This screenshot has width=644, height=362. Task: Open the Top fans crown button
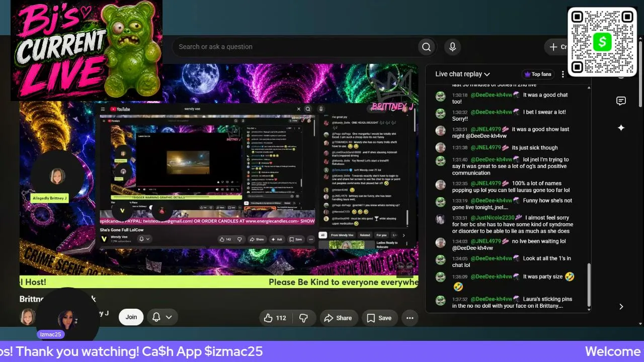pyautogui.click(x=538, y=74)
